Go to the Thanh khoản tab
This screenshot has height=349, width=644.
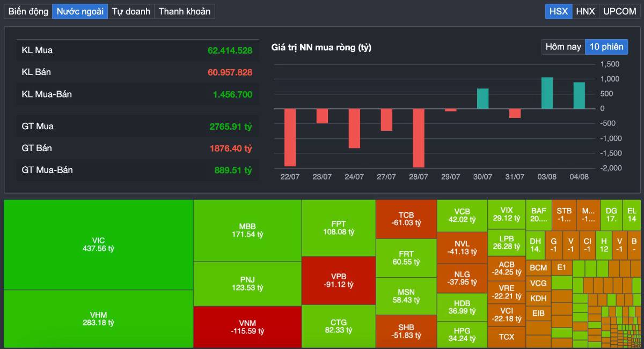[185, 11]
